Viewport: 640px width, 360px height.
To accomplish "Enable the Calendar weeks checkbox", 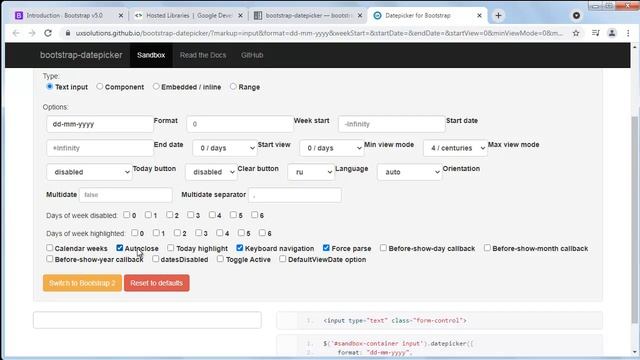I will [x=49, y=248].
